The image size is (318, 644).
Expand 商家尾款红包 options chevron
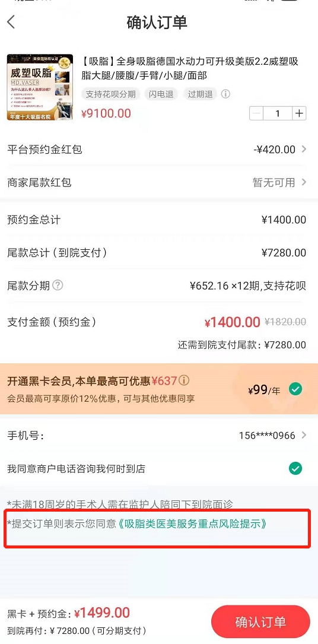click(304, 182)
